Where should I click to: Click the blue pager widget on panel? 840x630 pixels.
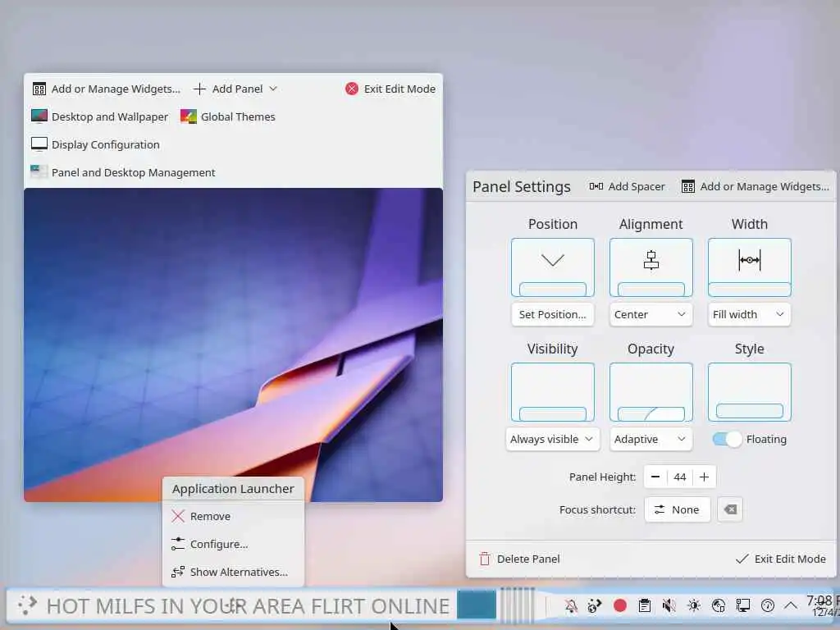477,605
